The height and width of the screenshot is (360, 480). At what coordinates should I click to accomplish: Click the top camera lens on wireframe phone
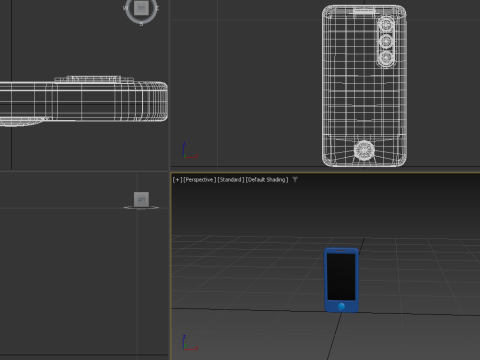[386, 24]
